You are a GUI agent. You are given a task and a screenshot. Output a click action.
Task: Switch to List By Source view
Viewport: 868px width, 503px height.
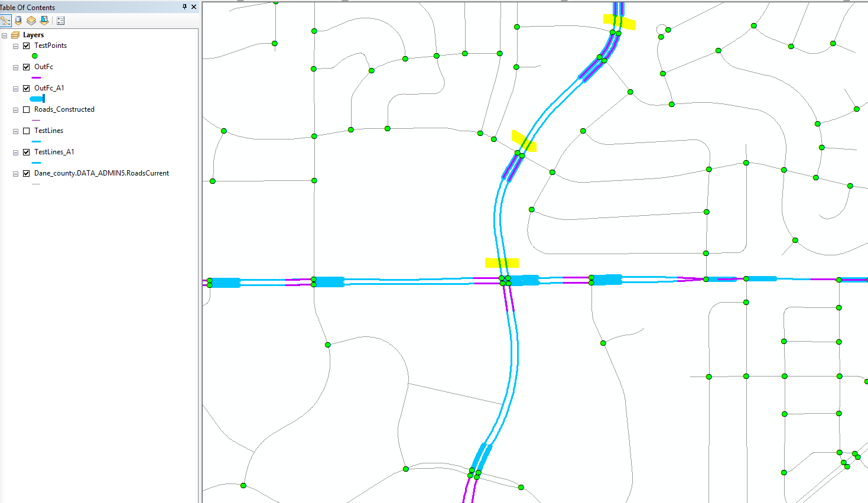18,20
